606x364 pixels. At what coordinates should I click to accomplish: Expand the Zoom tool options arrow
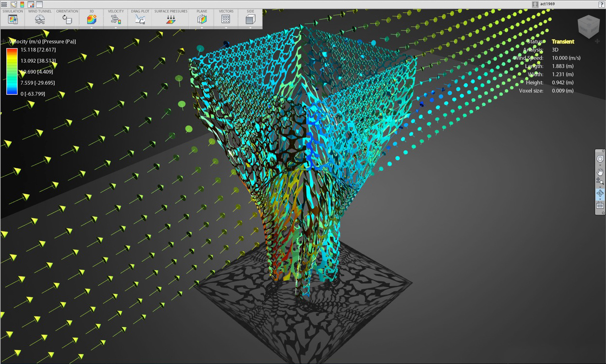[600, 186]
